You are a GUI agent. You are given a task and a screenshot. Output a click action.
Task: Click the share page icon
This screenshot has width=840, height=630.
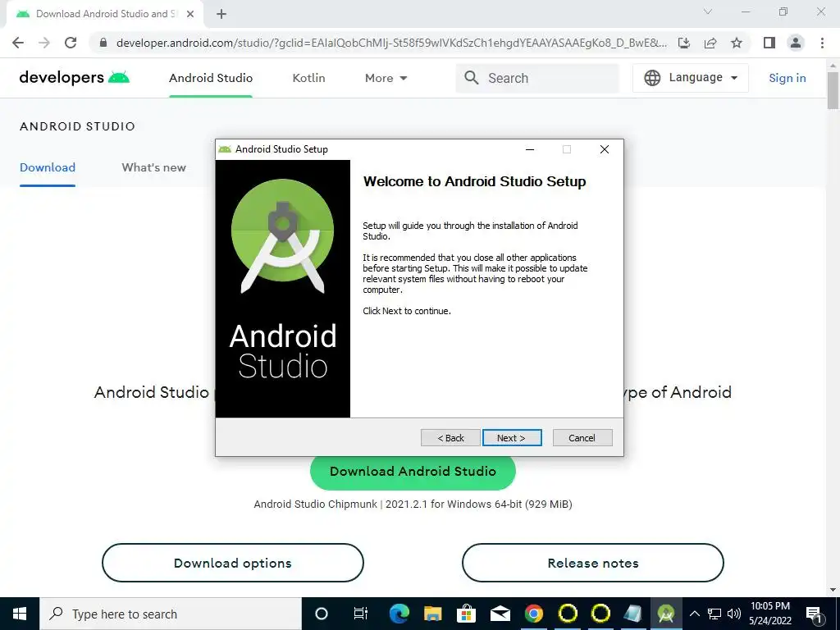pos(710,43)
